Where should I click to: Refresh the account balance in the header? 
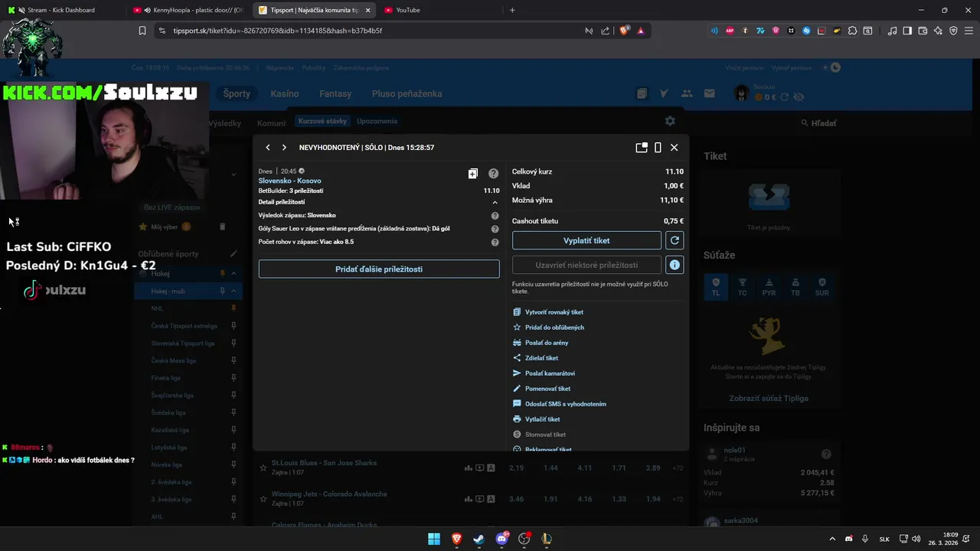click(x=786, y=97)
